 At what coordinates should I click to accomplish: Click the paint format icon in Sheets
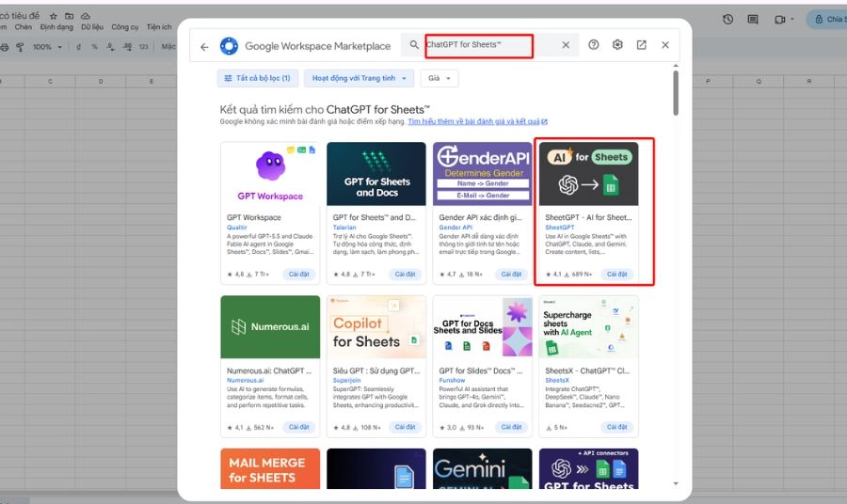coord(20,47)
